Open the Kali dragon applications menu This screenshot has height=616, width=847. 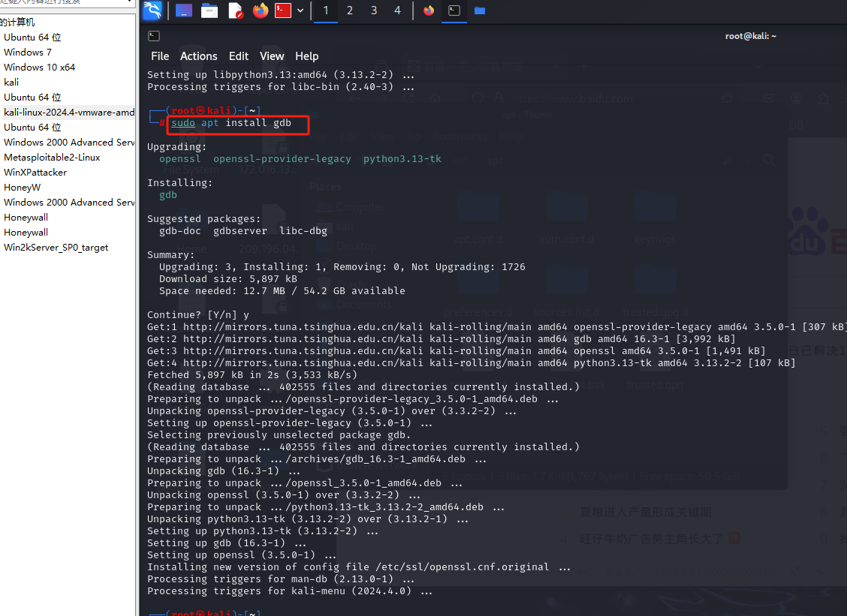152,11
